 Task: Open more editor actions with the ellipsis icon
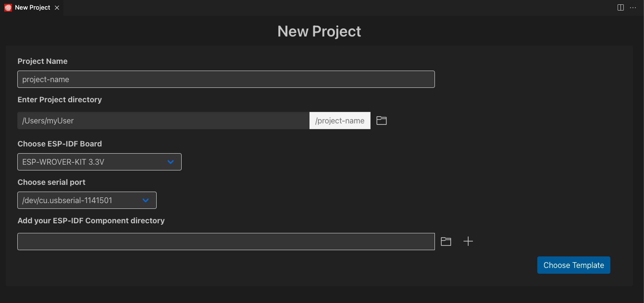point(633,7)
